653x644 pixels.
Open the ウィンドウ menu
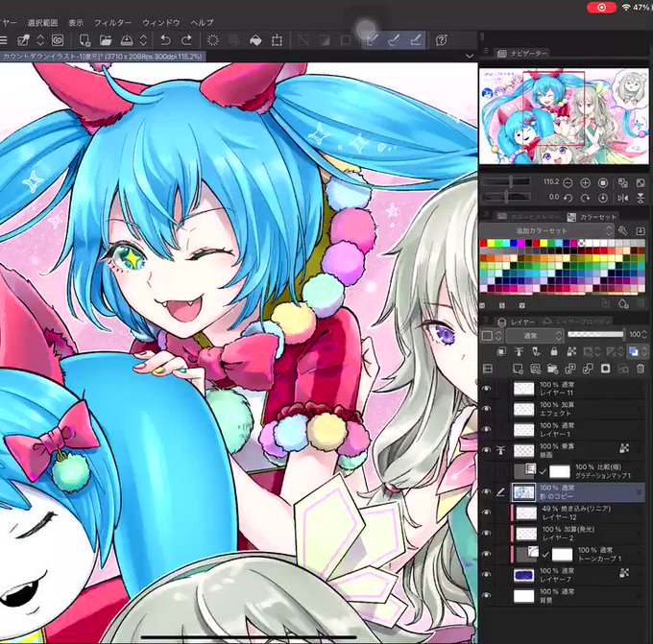click(161, 22)
